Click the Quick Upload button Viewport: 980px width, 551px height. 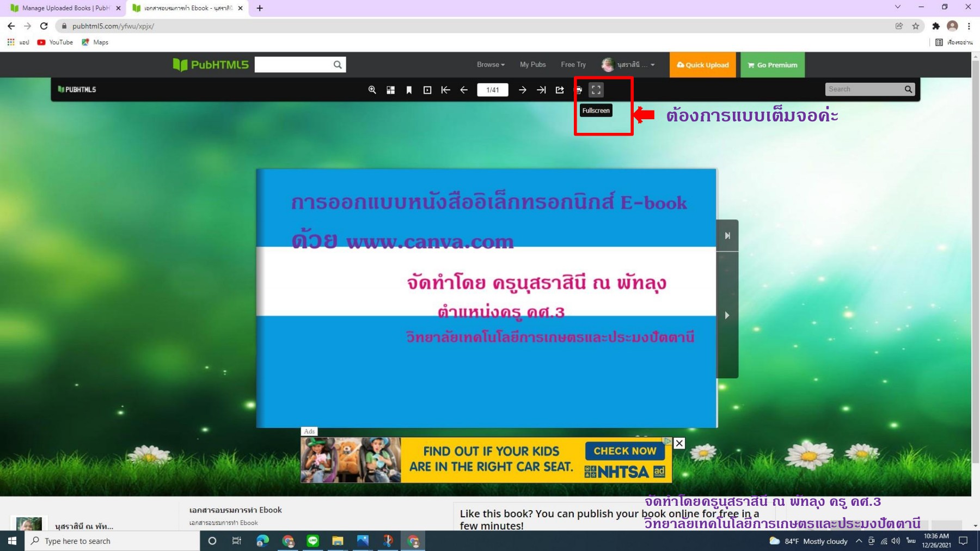[x=702, y=64]
